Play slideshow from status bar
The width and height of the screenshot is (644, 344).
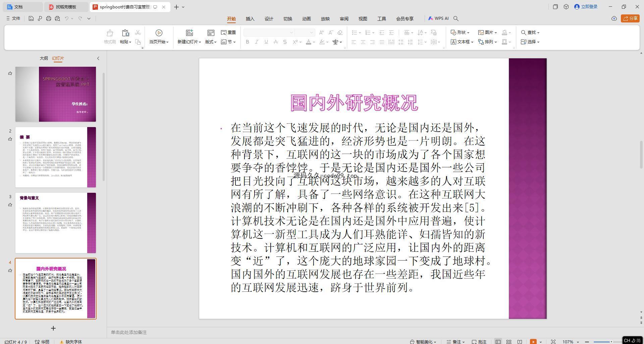533,342
